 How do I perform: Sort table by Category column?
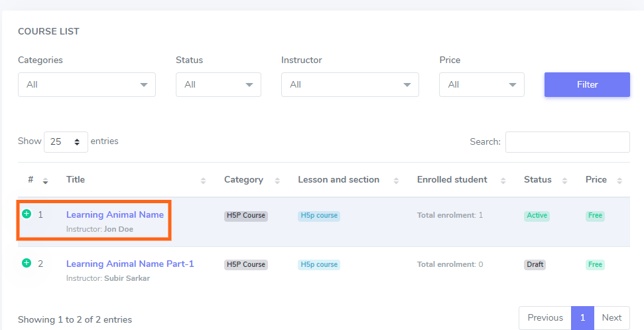click(x=277, y=180)
